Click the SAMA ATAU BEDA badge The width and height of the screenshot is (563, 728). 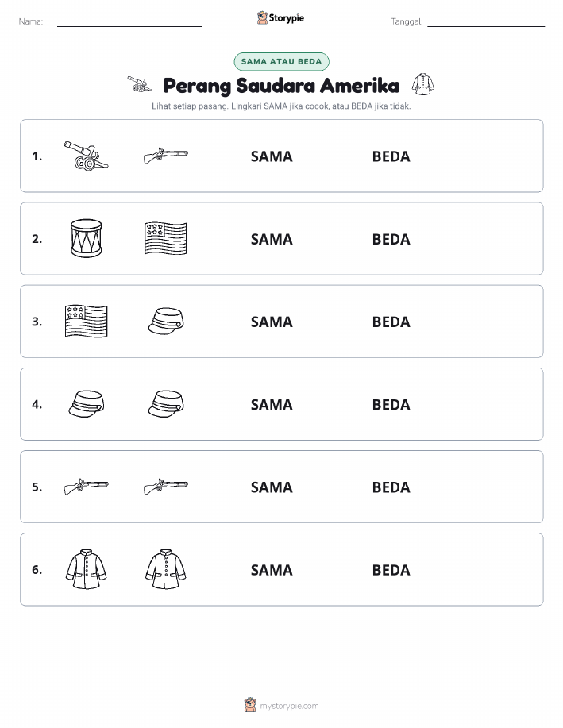pos(281,61)
